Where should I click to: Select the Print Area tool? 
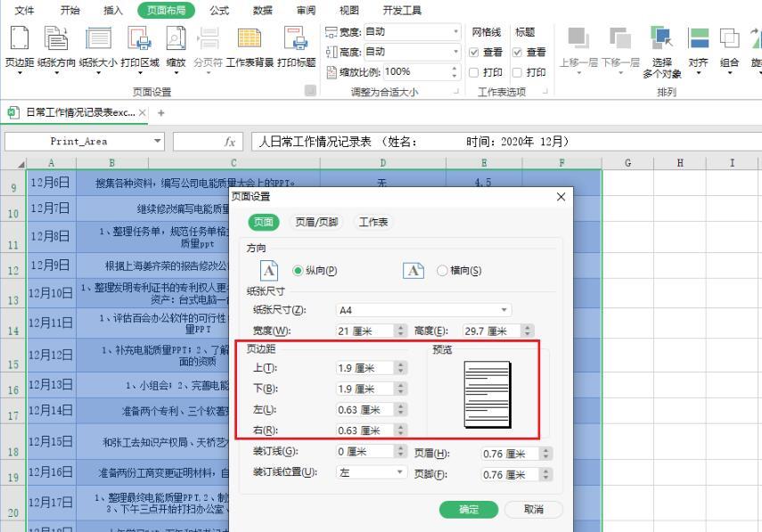tap(140, 39)
